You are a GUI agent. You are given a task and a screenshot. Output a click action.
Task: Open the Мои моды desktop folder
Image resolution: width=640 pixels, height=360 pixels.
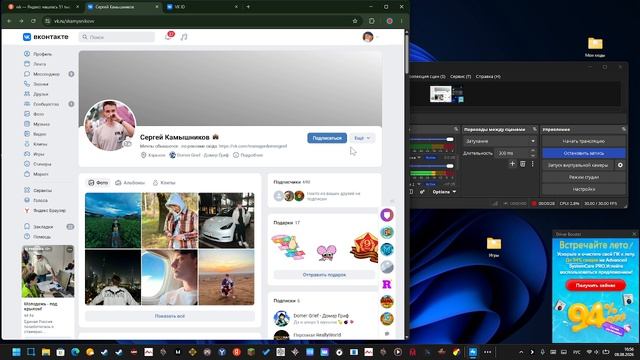(595, 47)
